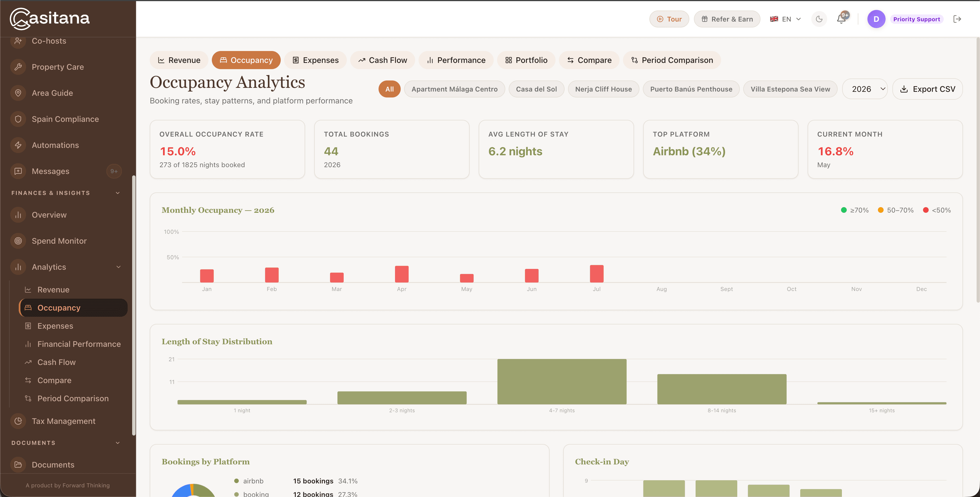The width and height of the screenshot is (980, 497).
Task: Click the Overall Occupancy Rate card
Action: [x=227, y=149]
